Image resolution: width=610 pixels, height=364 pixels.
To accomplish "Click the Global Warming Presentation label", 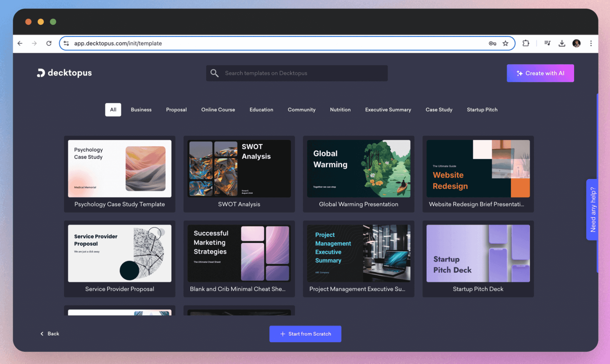I will (x=358, y=204).
